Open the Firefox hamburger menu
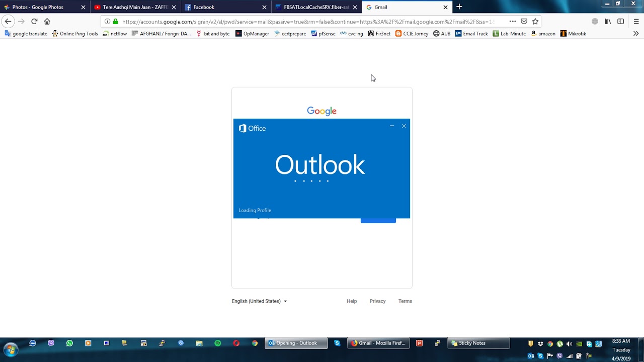The width and height of the screenshot is (644, 362). 636,22
